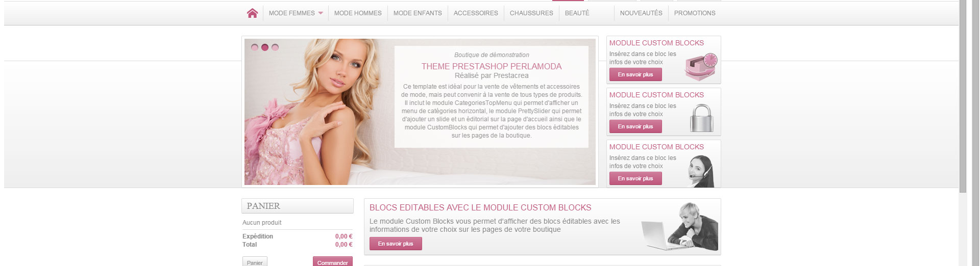The height and width of the screenshot is (266, 980).
Task: Open the PROMOTIONS page
Action: coord(695,13)
